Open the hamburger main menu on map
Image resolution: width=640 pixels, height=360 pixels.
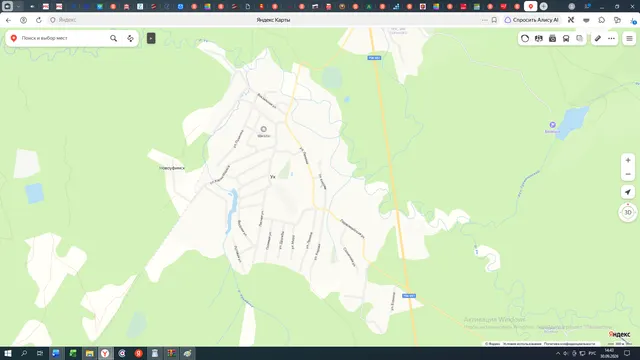629,38
